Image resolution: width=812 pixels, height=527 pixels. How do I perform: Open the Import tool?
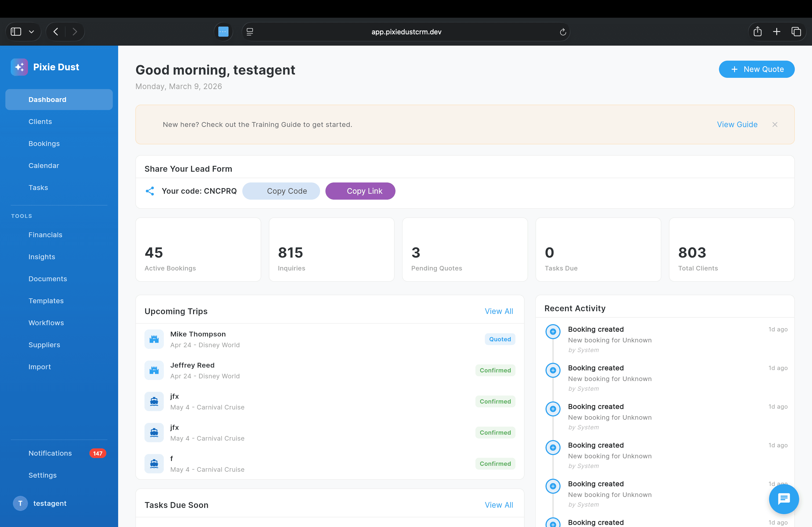coord(59,367)
